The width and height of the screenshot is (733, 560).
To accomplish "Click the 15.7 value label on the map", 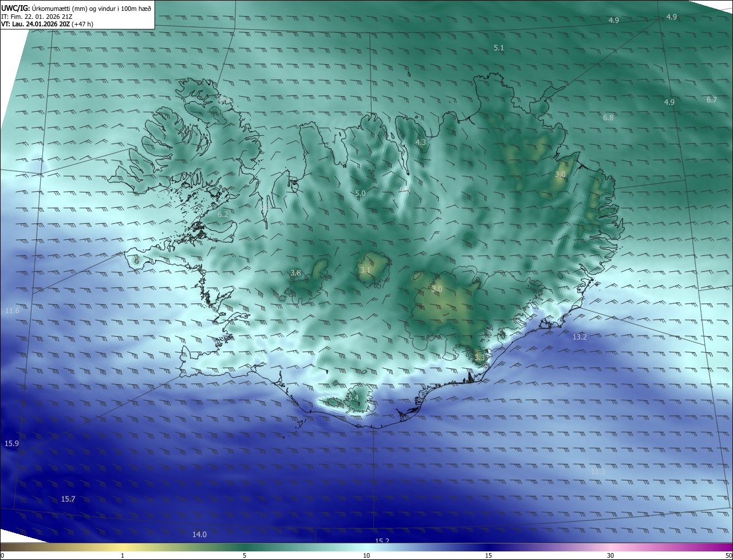I will [68, 499].
